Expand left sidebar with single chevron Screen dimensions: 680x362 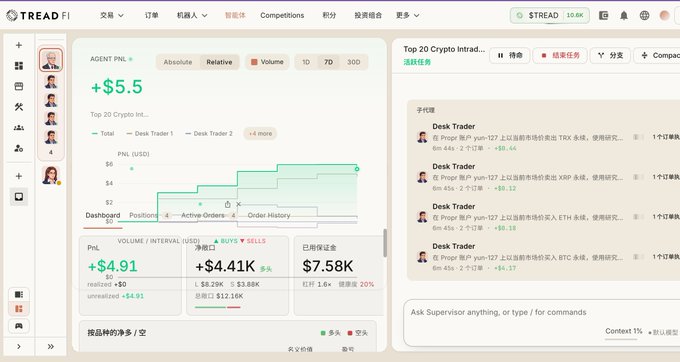(x=19, y=346)
